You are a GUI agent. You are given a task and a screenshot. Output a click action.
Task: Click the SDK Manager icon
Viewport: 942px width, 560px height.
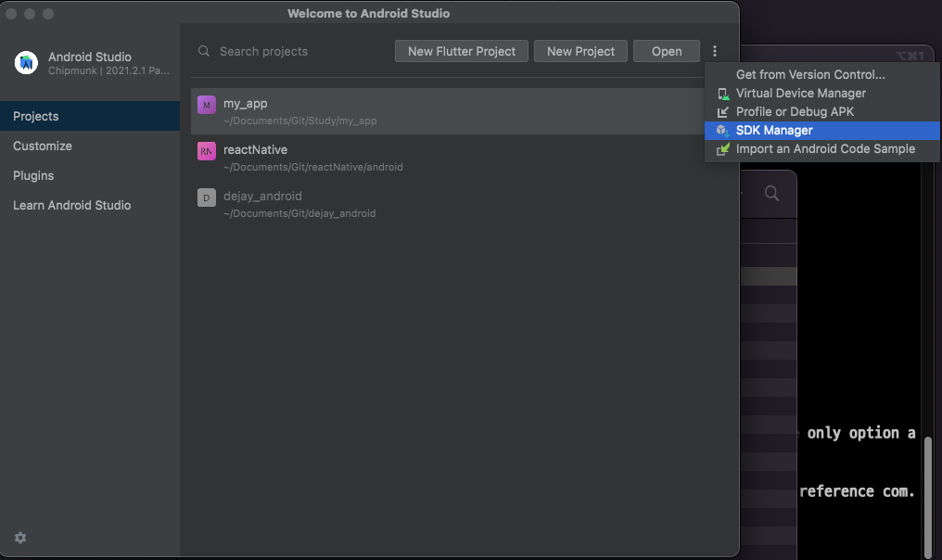[x=723, y=131]
